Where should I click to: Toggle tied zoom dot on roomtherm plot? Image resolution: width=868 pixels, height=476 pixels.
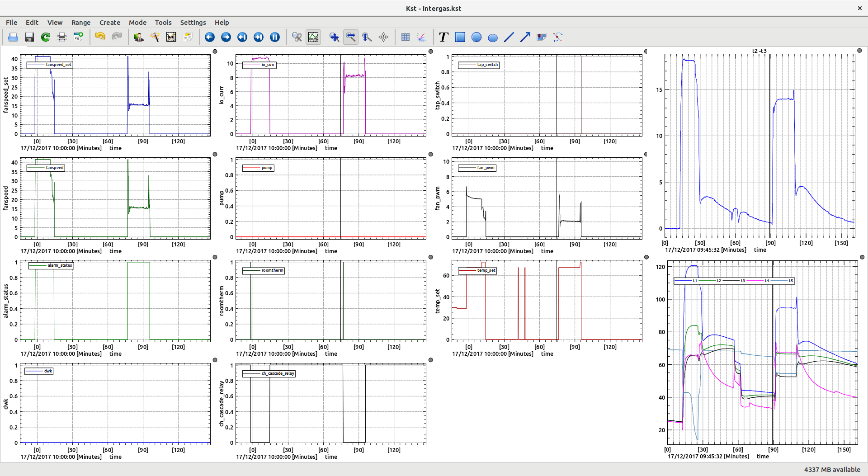(x=431, y=257)
